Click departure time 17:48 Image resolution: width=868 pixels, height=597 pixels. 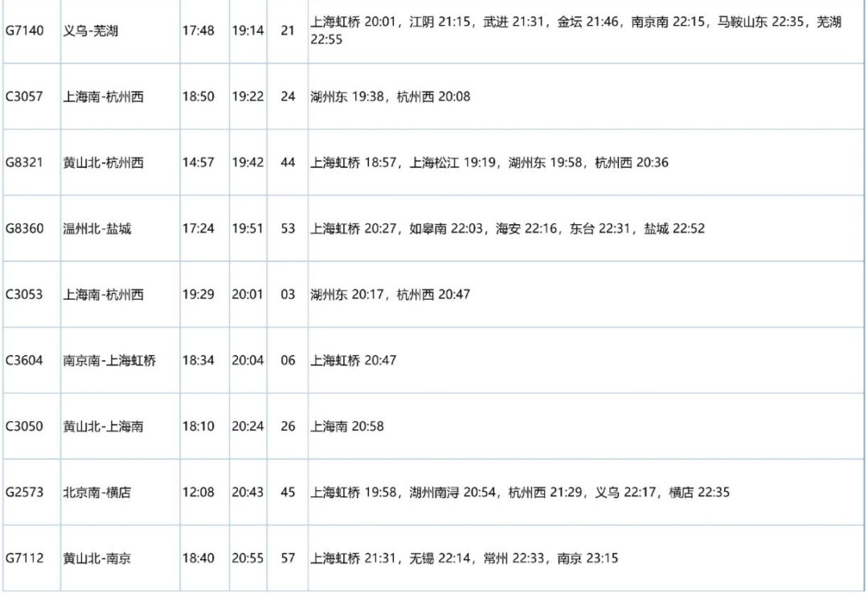pyautogui.click(x=199, y=31)
